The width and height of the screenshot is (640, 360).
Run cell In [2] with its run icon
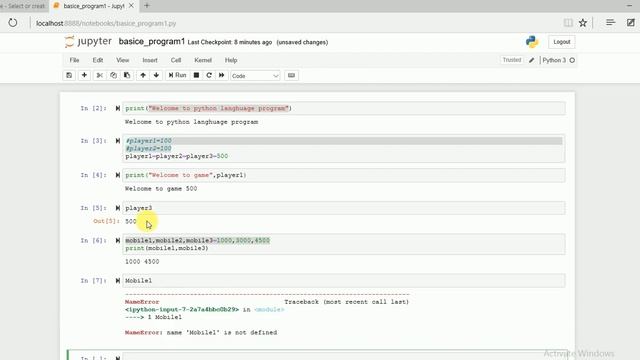pyautogui.click(x=118, y=108)
